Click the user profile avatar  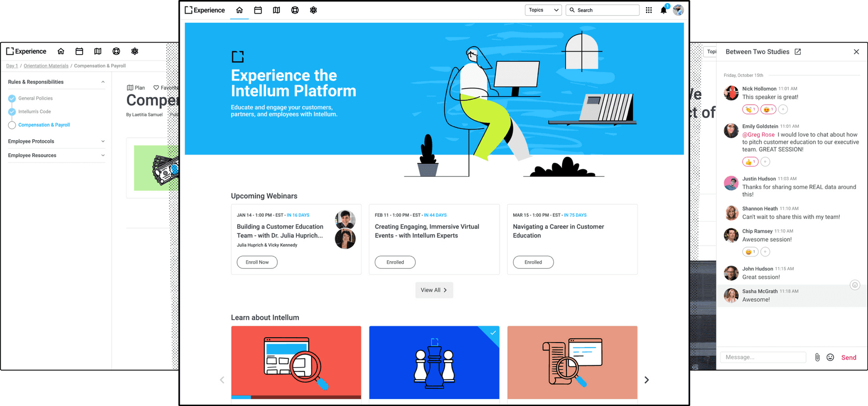tap(678, 10)
